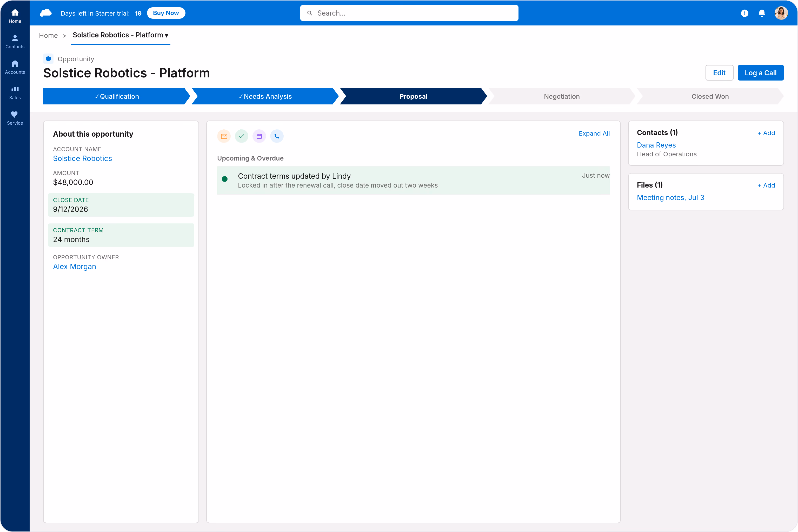This screenshot has width=798, height=532.
Task: Select the Needs Analysis stage
Action: click(x=265, y=96)
